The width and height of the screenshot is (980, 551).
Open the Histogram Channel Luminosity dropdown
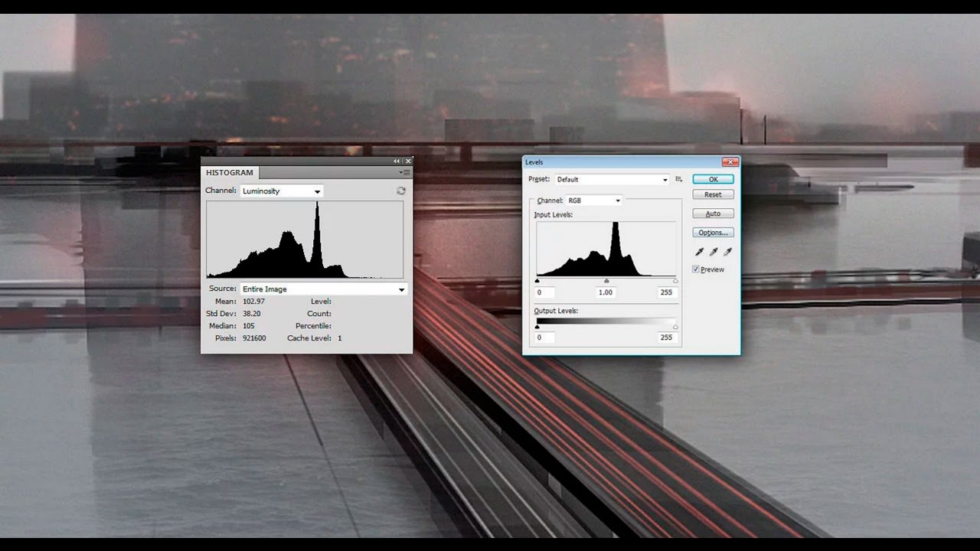click(x=282, y=191)
